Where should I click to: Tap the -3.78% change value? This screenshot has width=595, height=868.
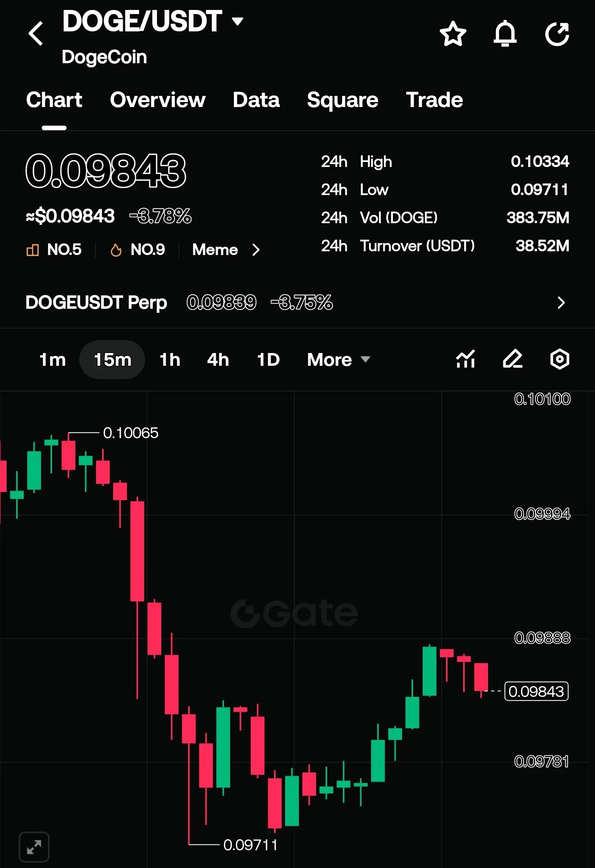pos(160,216)
